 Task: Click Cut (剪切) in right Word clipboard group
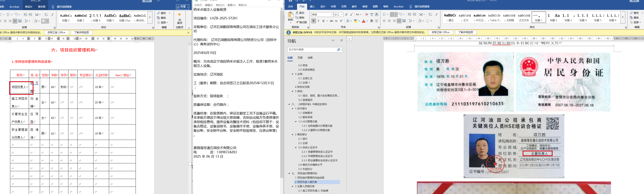(300, 13)
